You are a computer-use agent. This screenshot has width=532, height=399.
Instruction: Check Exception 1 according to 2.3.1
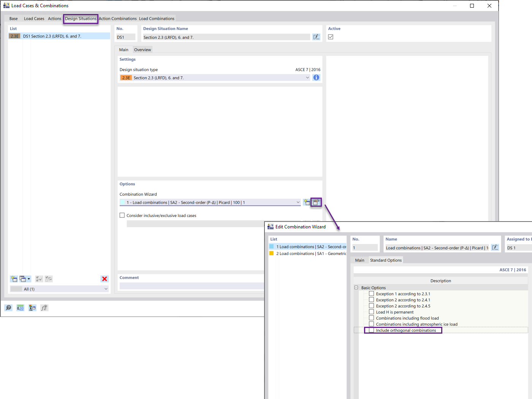tap(372, 294)
